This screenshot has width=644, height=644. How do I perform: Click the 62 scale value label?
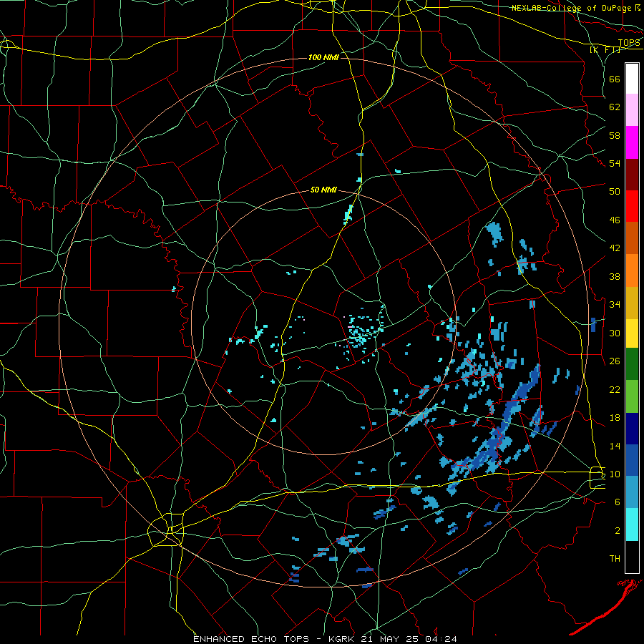(x=615, y=107)
